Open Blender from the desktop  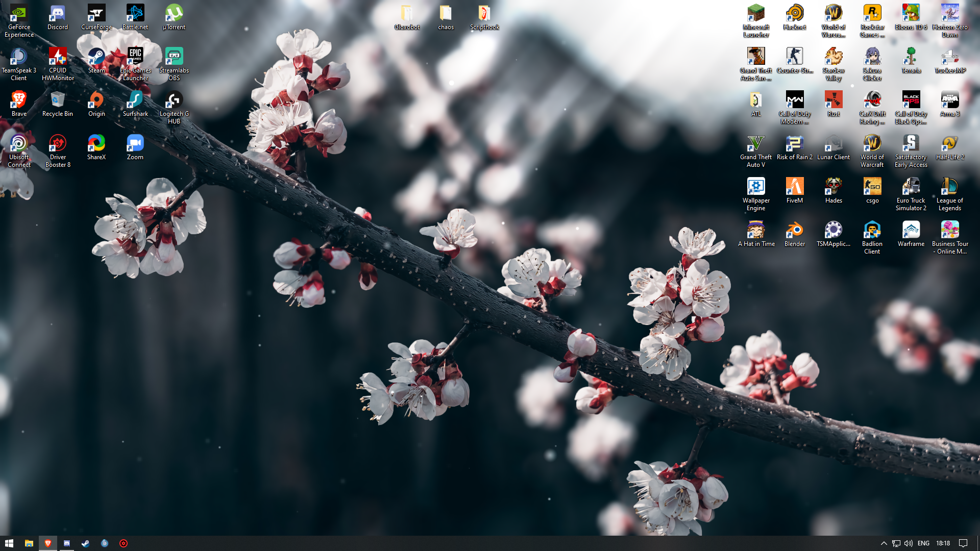click(x=795, y=234)
